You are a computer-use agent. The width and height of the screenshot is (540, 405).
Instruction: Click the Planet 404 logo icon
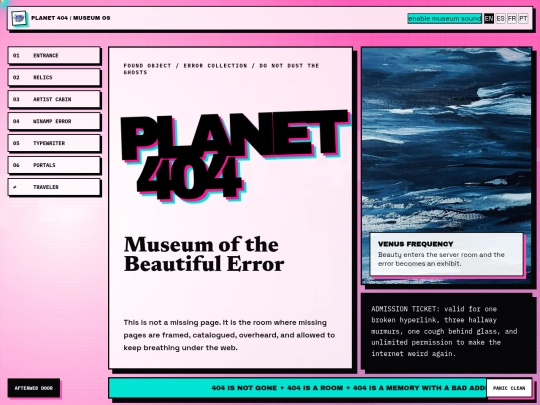tap(19, 18)
